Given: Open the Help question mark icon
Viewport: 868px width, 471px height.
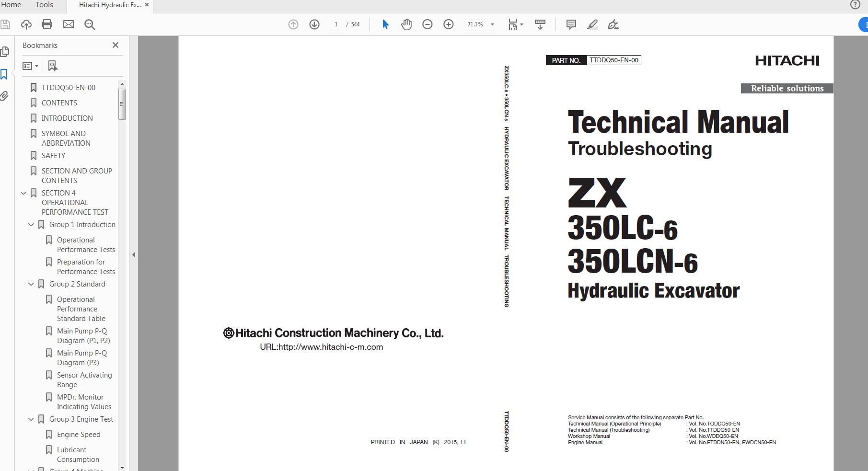Looking at the screenshot, I should pyautogui.click(x=855, y=5).
